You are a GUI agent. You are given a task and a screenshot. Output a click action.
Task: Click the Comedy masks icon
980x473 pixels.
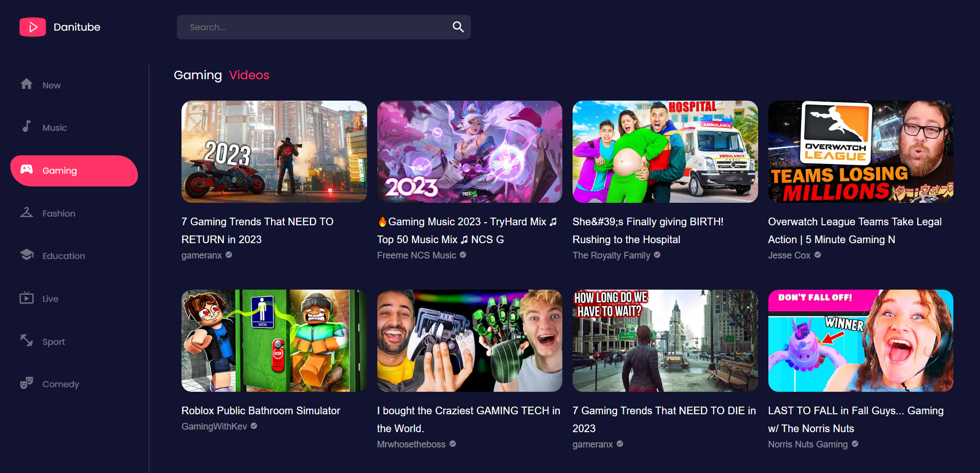(27, 383)
